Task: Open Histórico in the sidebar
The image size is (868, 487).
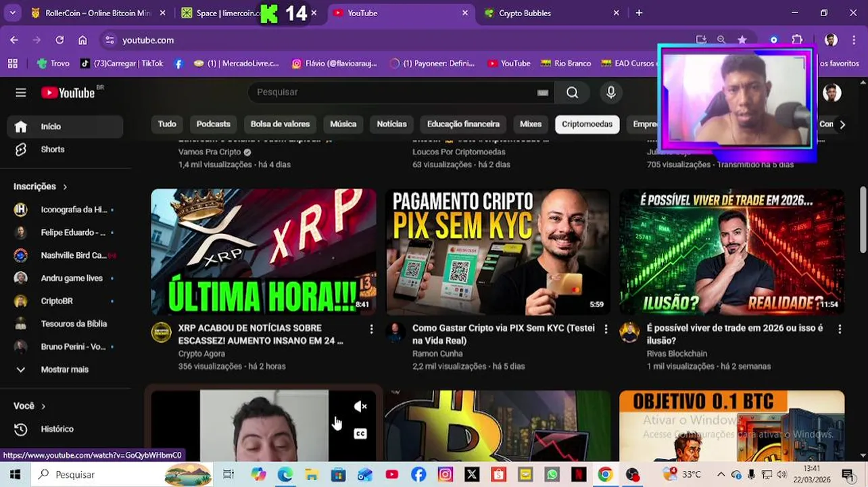Action: pyautogui.click(x=65, y=429)
